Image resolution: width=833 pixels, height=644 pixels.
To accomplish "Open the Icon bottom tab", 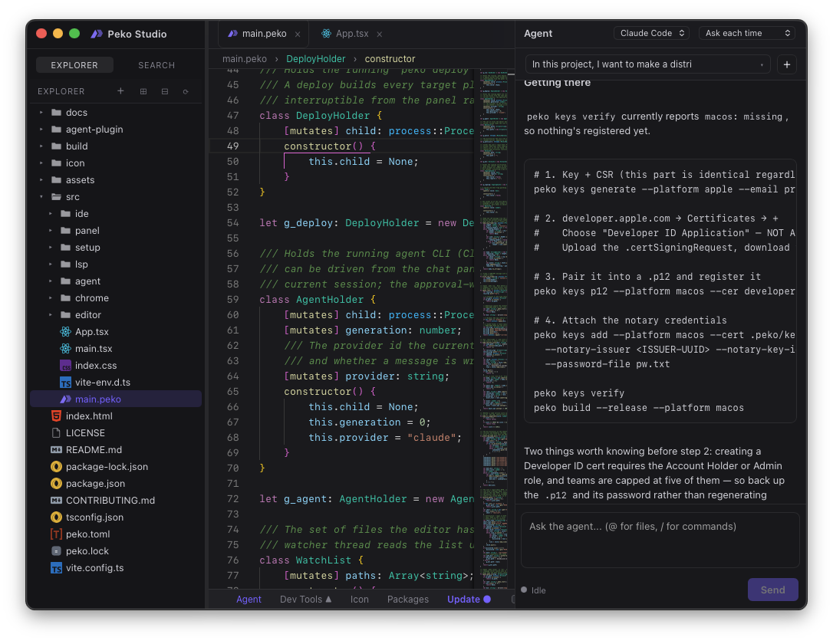I will click(x=359, y=600).
